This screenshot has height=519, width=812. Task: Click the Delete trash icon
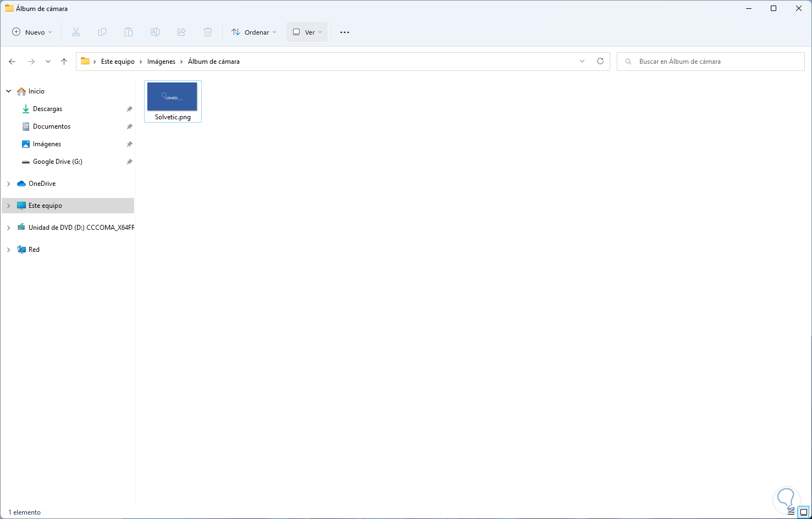click(x=208, y=32)
